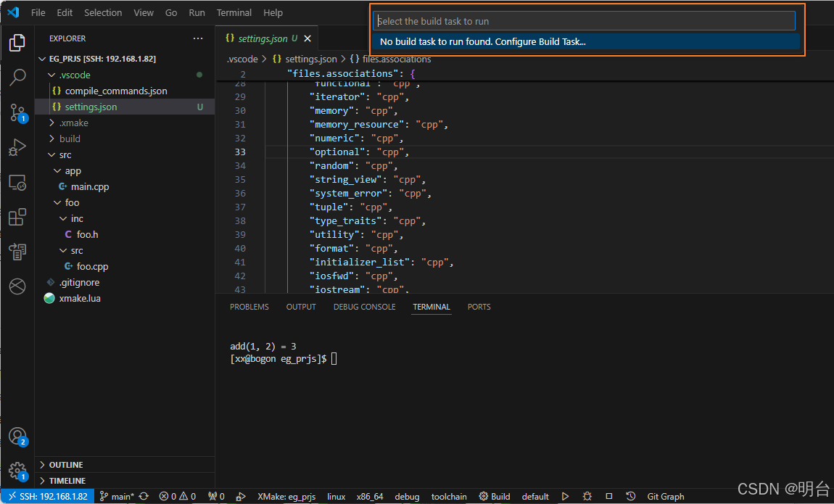Open the Manage gear icon
This screenshot has height=504, width=834.
tap(17, 470)
